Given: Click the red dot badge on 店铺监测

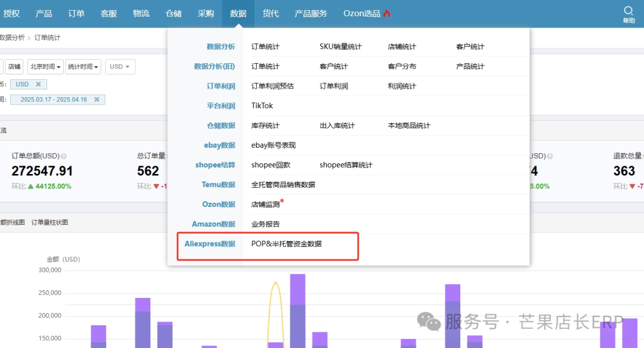Looking at the screenshot, I should point(282,201).
